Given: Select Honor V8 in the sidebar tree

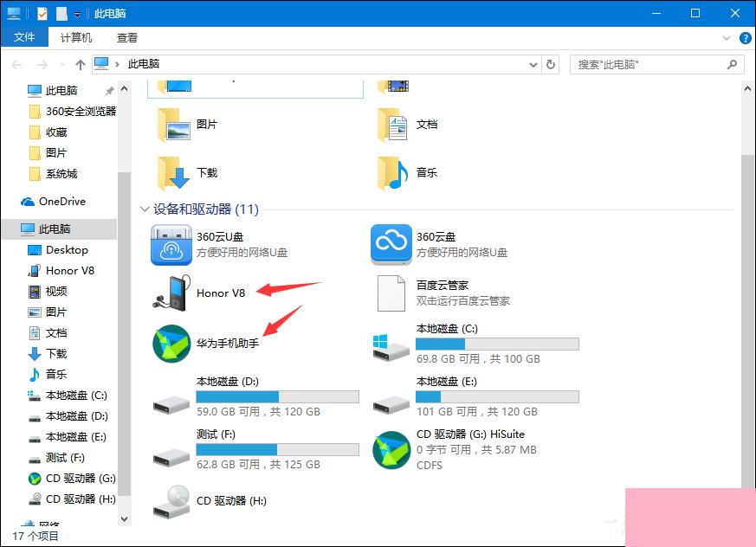Looking at the screenshot, I should [61, 271].
